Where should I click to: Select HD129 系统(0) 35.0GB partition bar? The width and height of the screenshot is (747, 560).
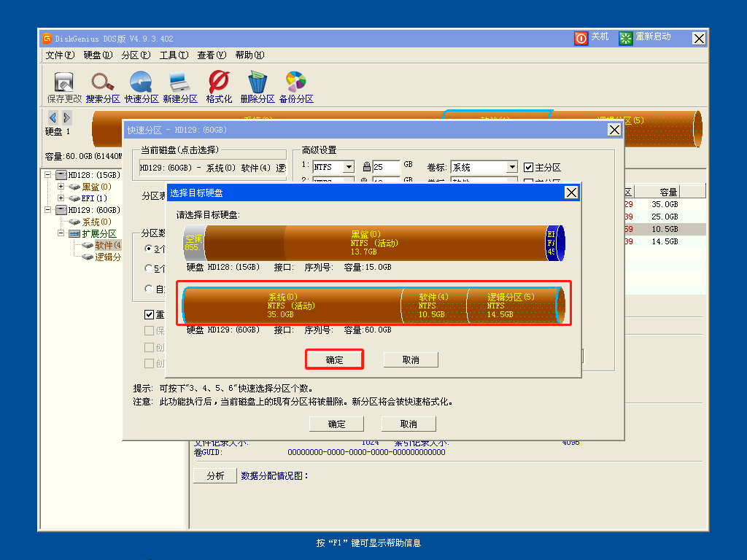(293, 306)
